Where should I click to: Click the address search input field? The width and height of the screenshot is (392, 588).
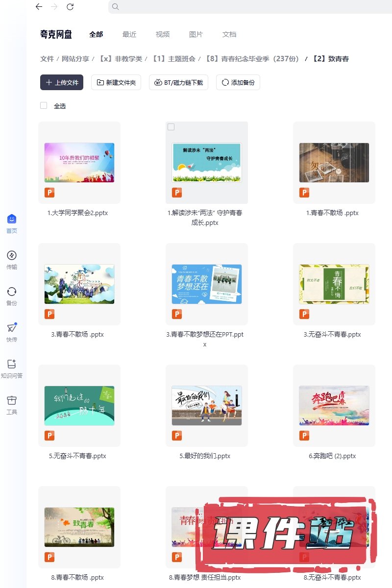click(x=245, y=7)
